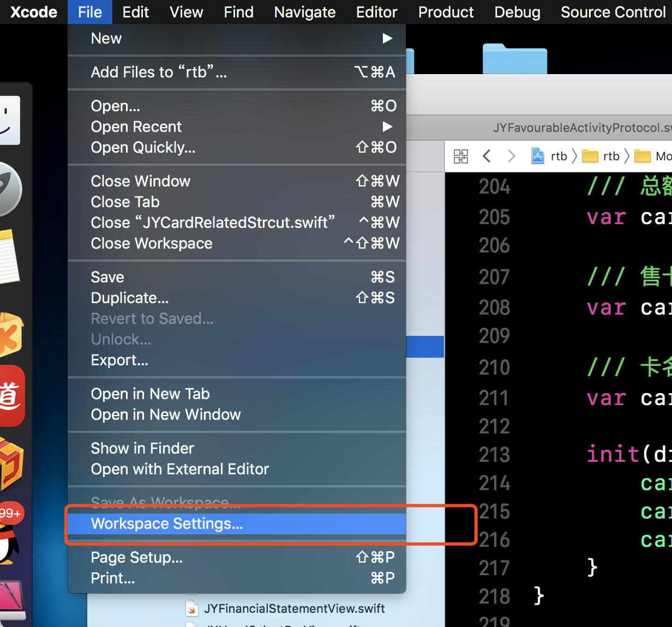Choose Export…
The height and width of the screenshot is (627, 672).
(x=237, y=360)
